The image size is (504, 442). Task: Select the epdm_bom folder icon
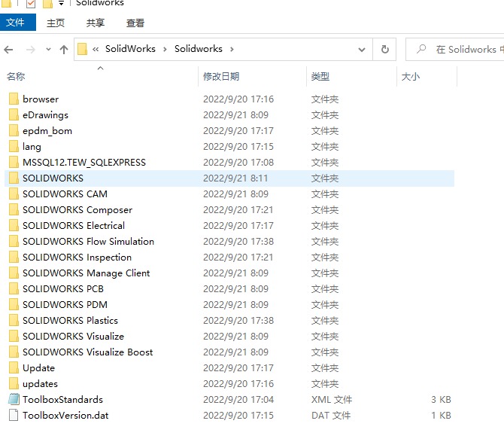pyautogui.click(x=14, y=130)
